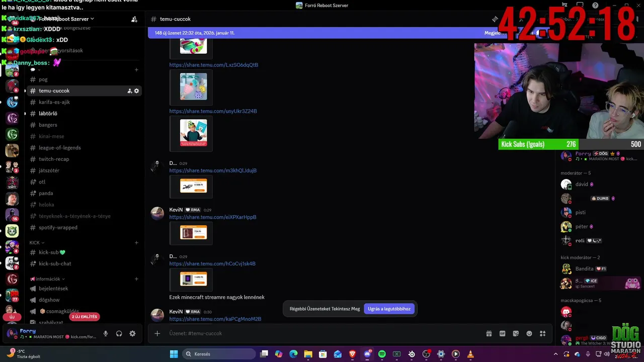Click the 2 ÚJ EMLÍTÉS pill
Viewport: 644px width, 362px height.
(x=85, y=317)
